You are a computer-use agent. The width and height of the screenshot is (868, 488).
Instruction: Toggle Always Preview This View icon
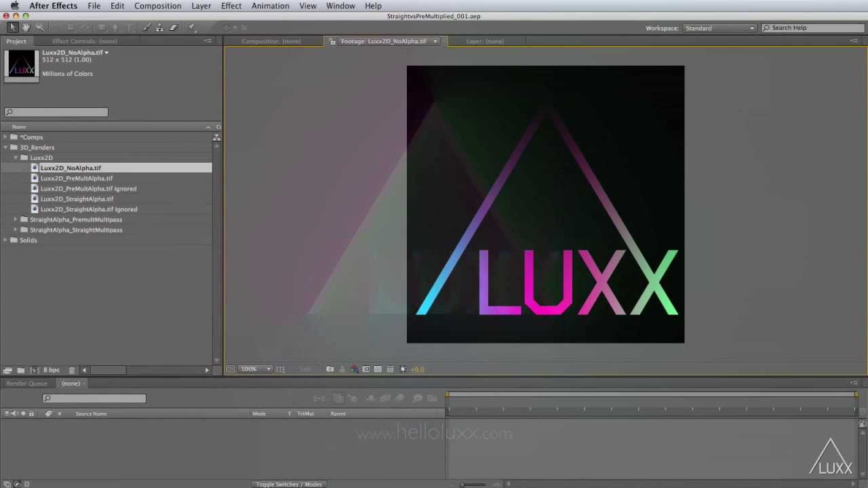coord(231,369)
